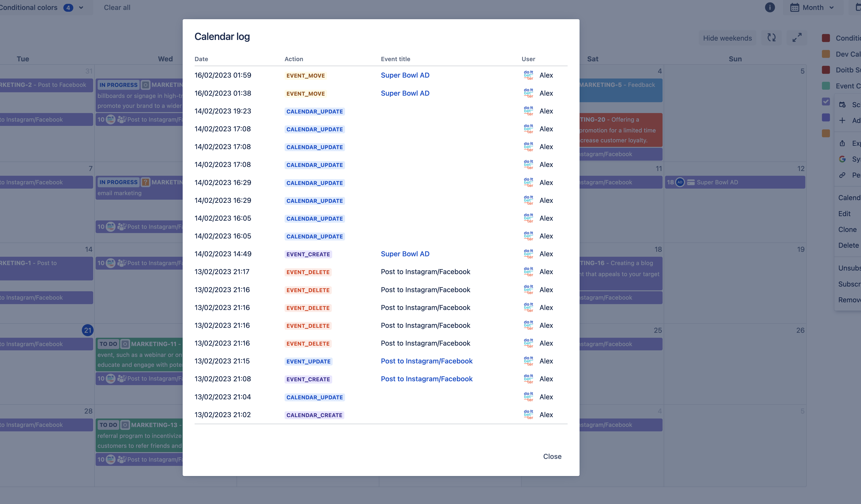Viewport: 861px width, 504px height.
Task: Toggle the checked purple calendar checkbox
Action: (826, 102)
